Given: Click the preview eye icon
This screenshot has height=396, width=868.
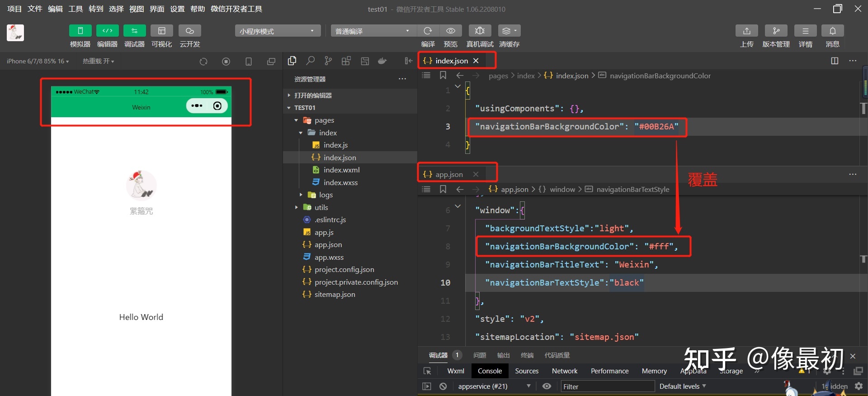Looking at the screenshot, I should 450,31.
